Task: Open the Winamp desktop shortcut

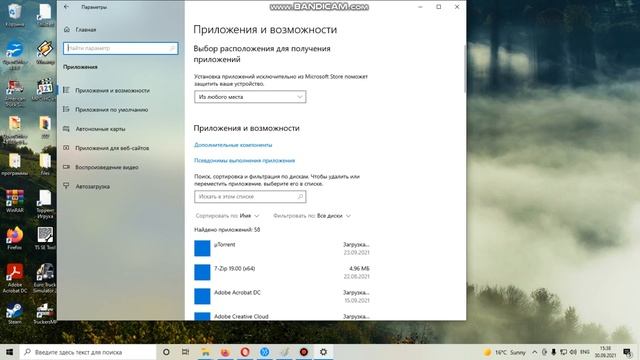Action: coord(45,53)
